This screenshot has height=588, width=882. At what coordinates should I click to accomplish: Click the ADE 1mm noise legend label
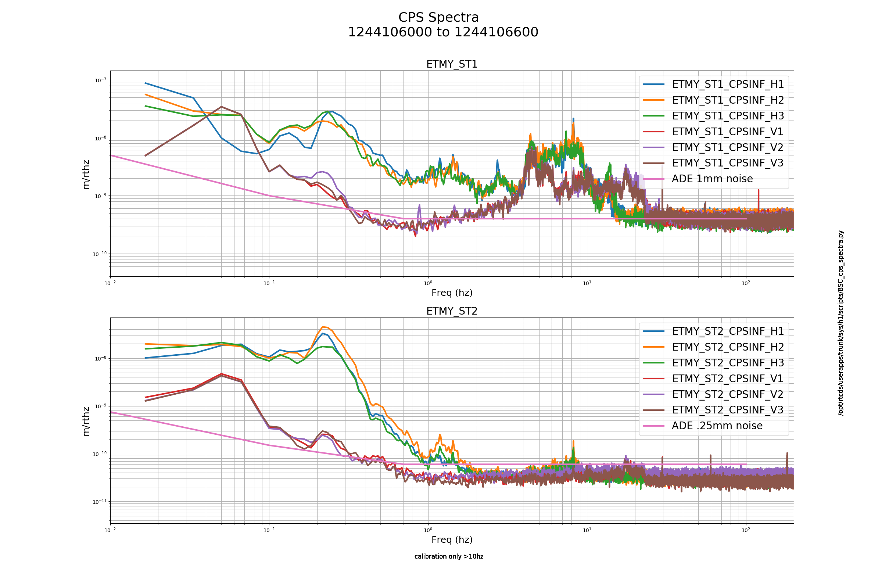click(x=712, y=179)
